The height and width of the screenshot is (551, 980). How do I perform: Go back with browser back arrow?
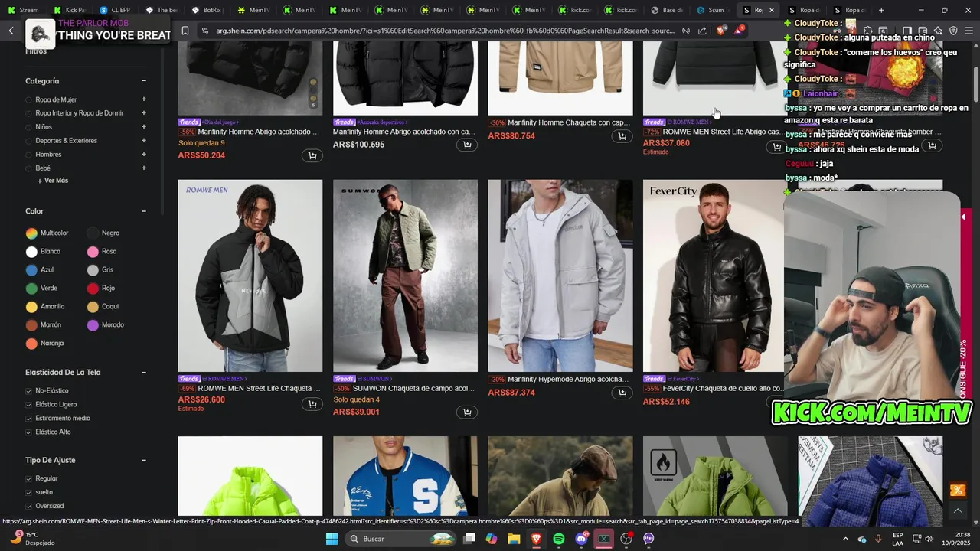coord(11,31)
